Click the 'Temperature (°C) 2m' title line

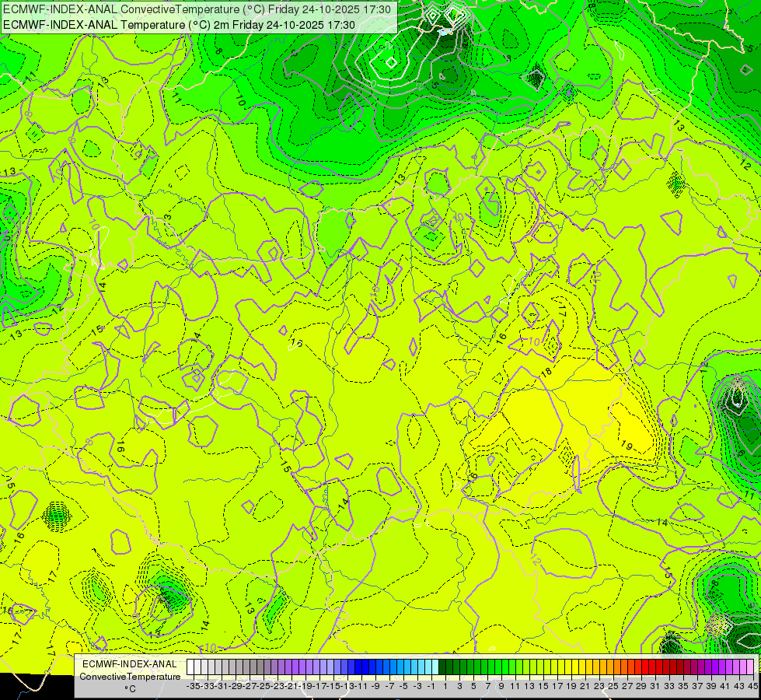tap(179, 25)
